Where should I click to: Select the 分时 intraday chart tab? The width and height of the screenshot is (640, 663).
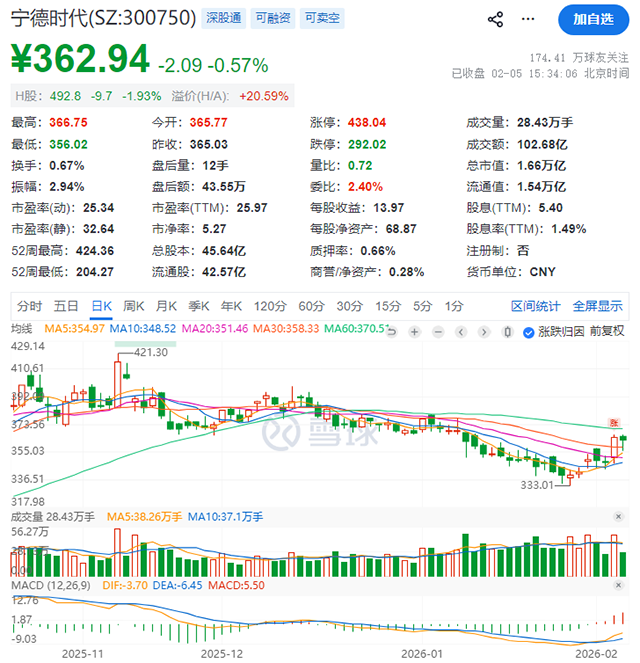(x=30, y=306)
